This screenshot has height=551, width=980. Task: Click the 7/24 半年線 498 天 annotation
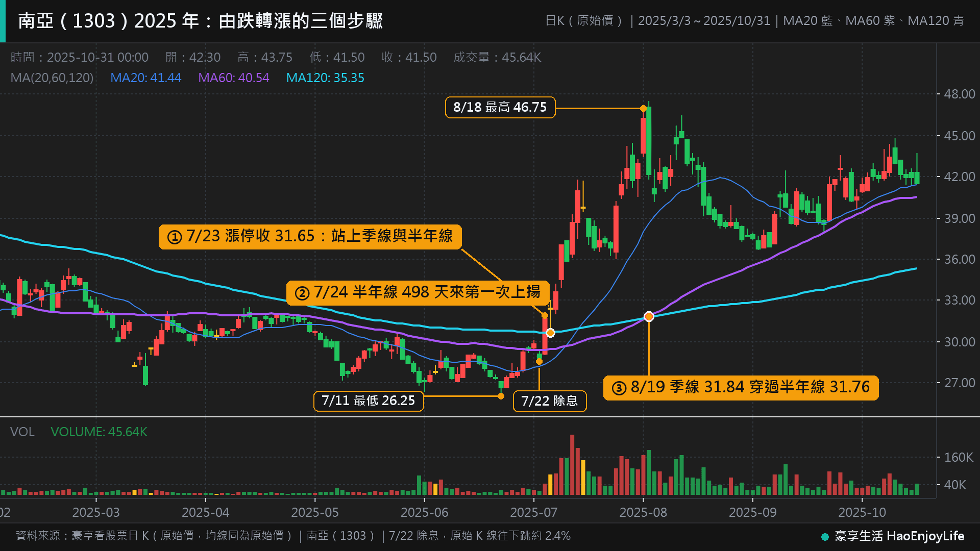pos(418,292)
